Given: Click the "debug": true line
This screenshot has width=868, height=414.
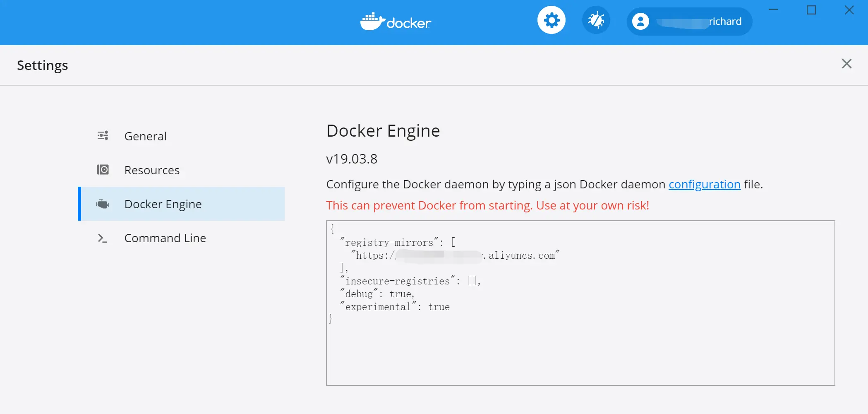Looking at the screenshot, I should 377,294.
